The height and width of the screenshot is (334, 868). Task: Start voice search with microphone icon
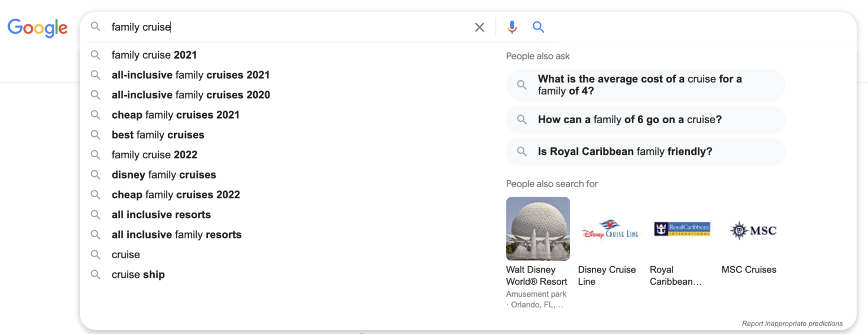point(512,27)
